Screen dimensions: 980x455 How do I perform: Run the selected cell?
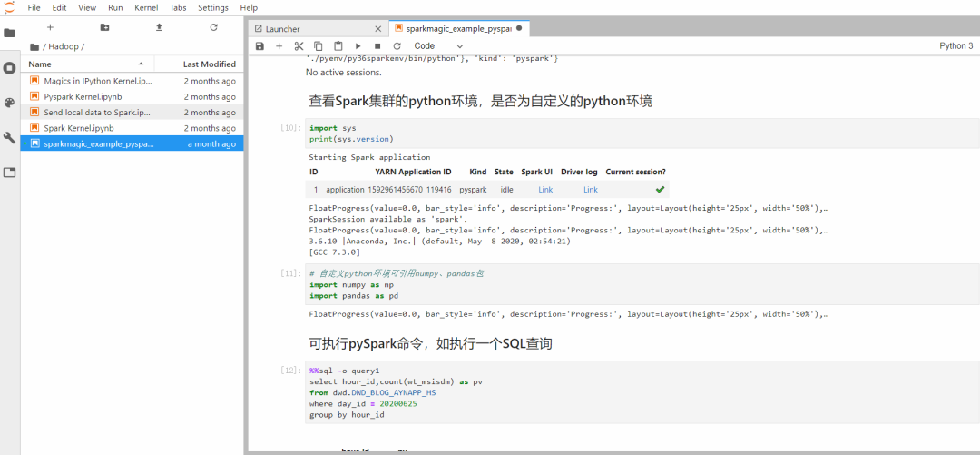click(358, 46)
